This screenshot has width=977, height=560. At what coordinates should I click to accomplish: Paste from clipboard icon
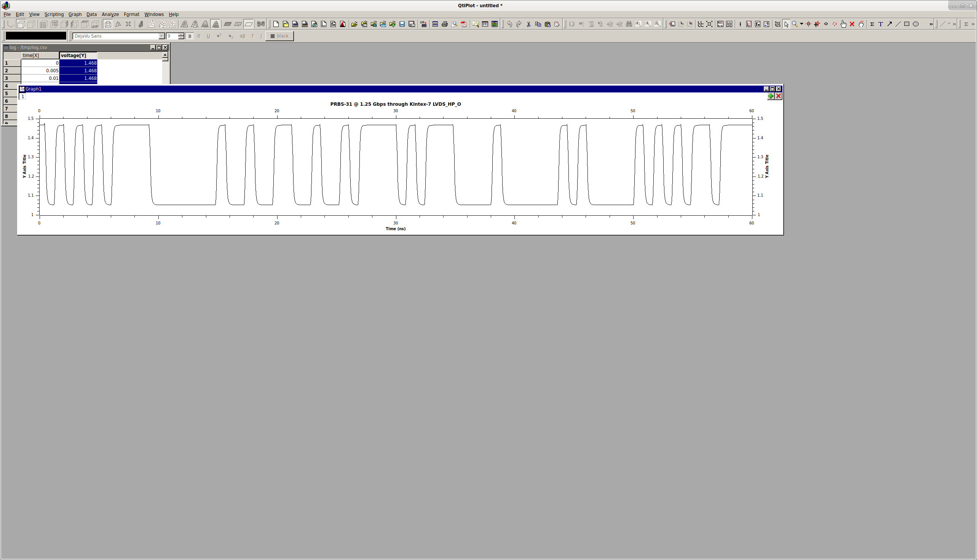(548, 24)
